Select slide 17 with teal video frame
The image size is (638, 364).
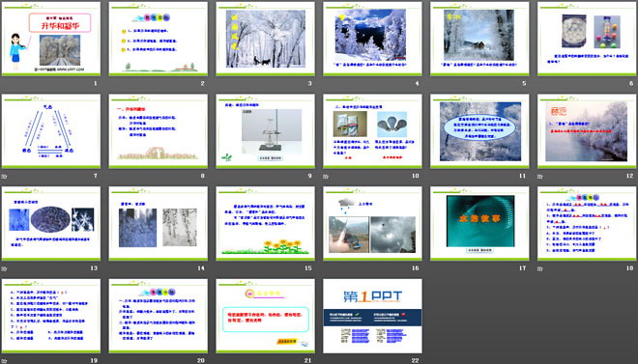tap(479, 223)
